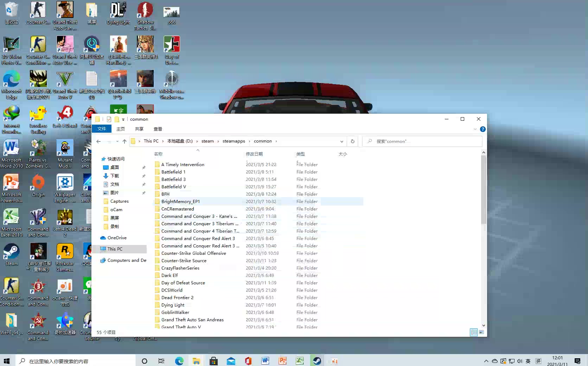Open Shadow Tactics desktop shortcut
Viewport: 588px width, 366px height.
(x=145, y=16)
